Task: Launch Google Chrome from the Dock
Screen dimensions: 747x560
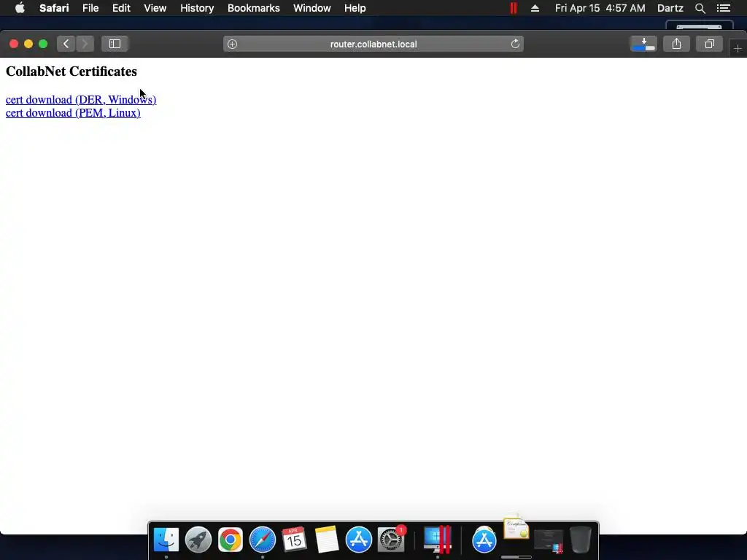Action: (x=231, y=540)
